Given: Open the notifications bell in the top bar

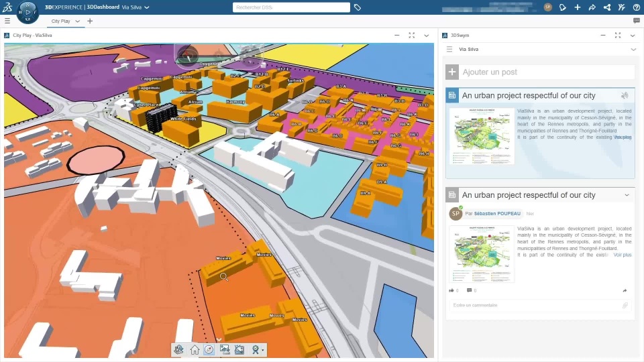Looking at the screenshot, I should coord(563,7).
